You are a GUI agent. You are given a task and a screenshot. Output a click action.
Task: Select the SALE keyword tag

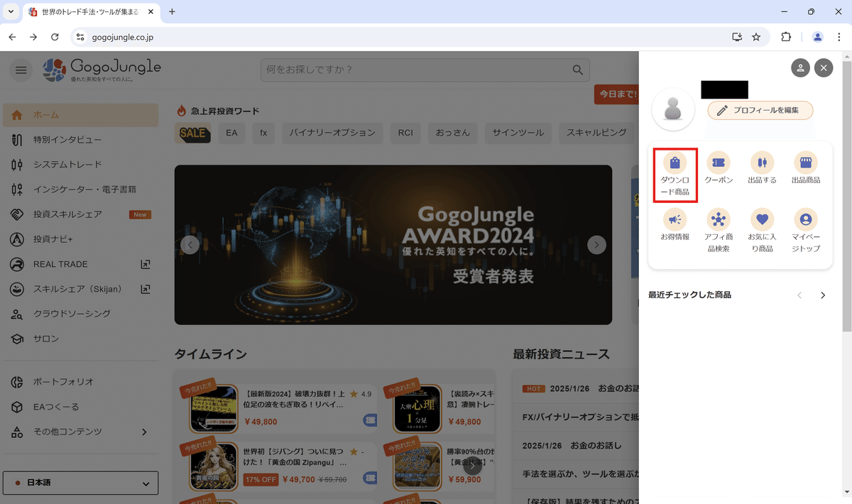[192, 133]
